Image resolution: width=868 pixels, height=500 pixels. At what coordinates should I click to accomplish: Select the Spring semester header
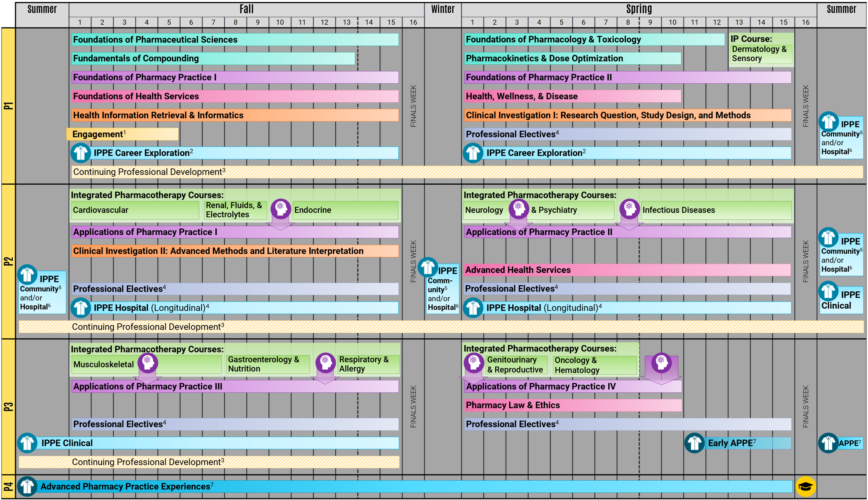point(639,9)
